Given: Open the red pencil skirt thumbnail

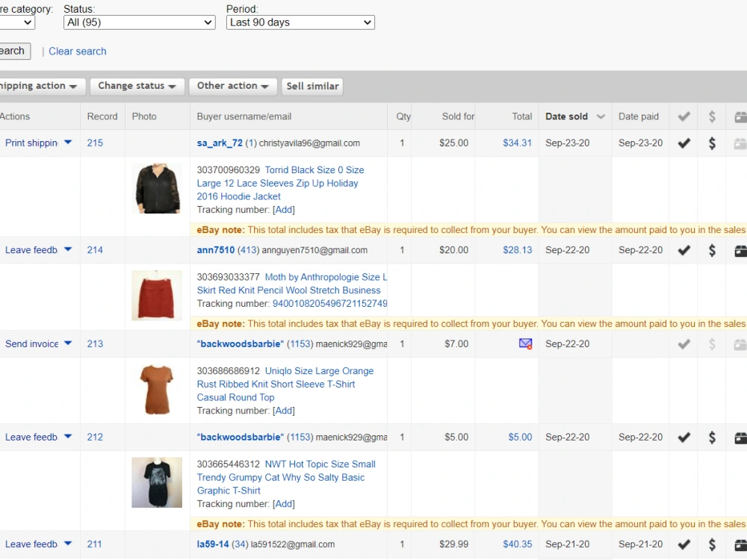Looking at the screenshot, I should pyautogui.click(x=157, y=295).
